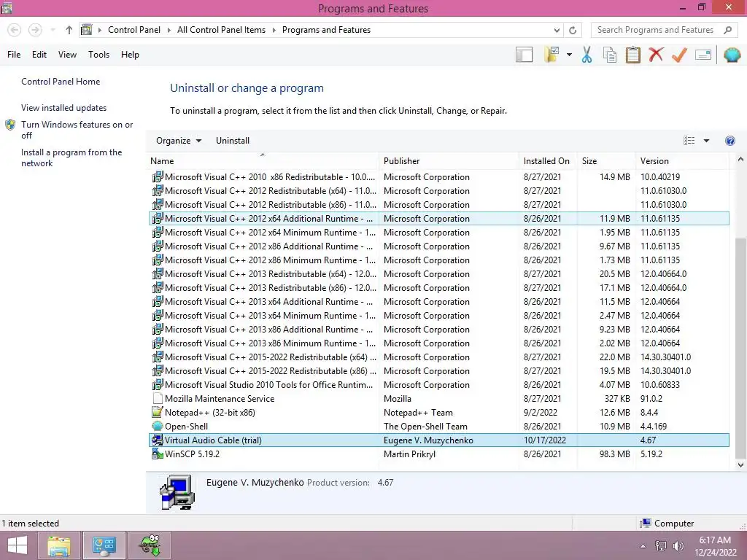Sort by the Name column header

263,161
